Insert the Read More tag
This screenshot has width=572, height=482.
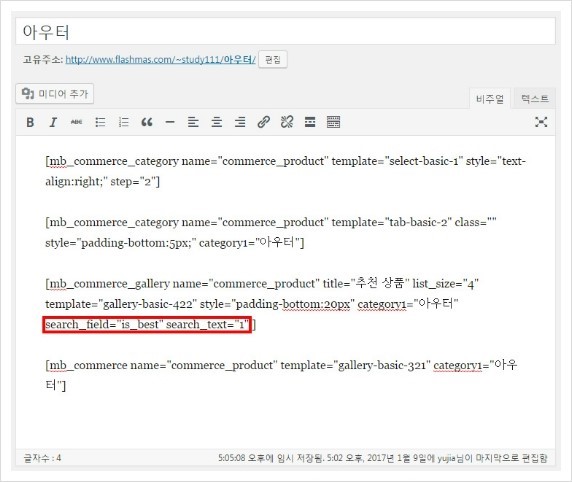pos(310,122)
